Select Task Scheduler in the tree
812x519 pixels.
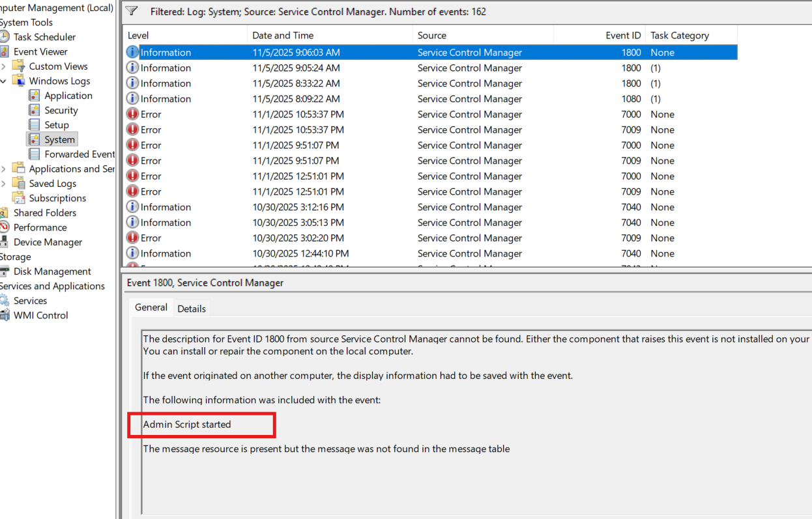coord(44,37)
